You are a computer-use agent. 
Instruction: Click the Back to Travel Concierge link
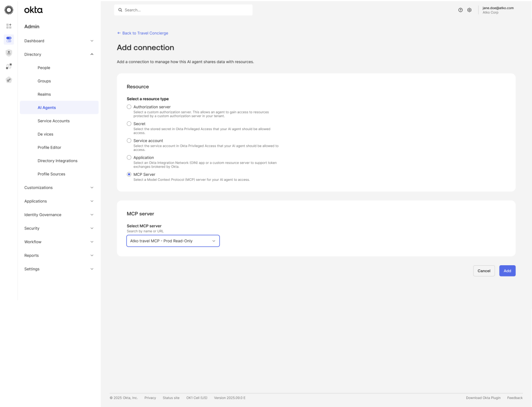coord(143,33)
